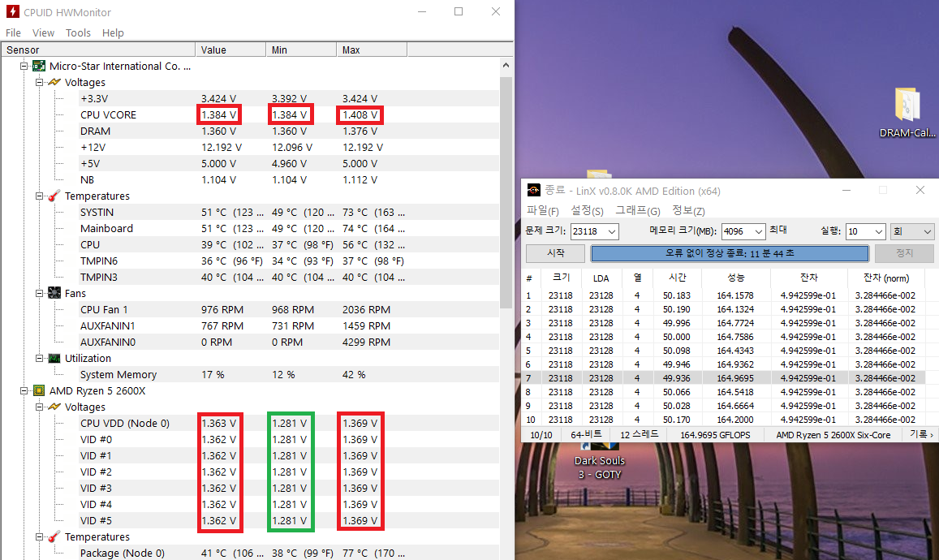The width and height of the screenshot is (939, 560).
Task: Click the Max column header
Action: (372, 50)
